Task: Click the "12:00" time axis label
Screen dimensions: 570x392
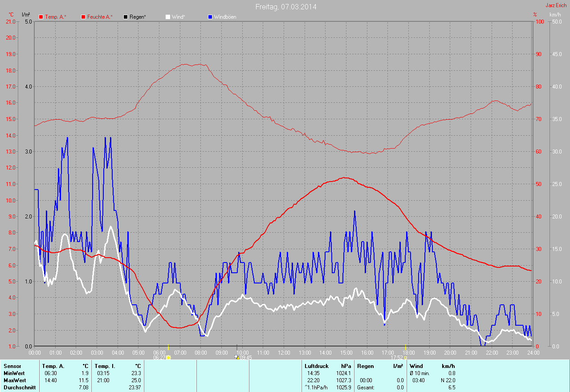Action: pyautogui.click(x=284, y=353)
